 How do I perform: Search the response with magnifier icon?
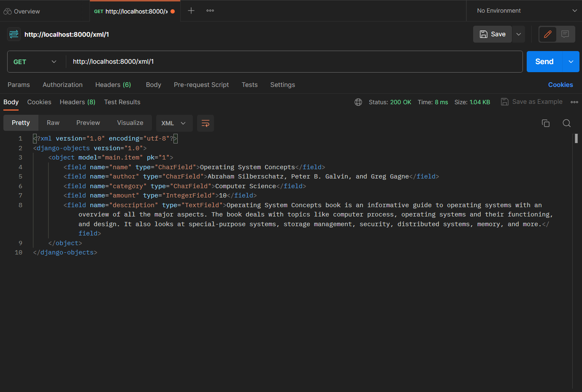pos(567,123)
